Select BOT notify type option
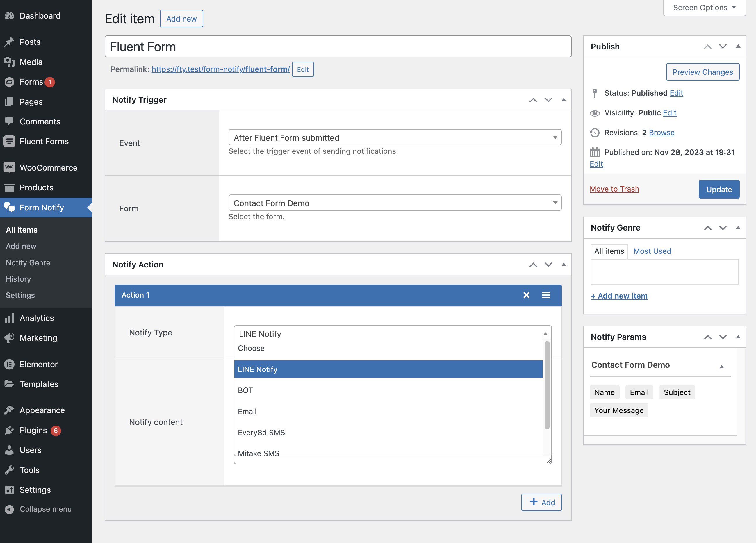This screenshot has width=756, height=543. tap(388, 390)
